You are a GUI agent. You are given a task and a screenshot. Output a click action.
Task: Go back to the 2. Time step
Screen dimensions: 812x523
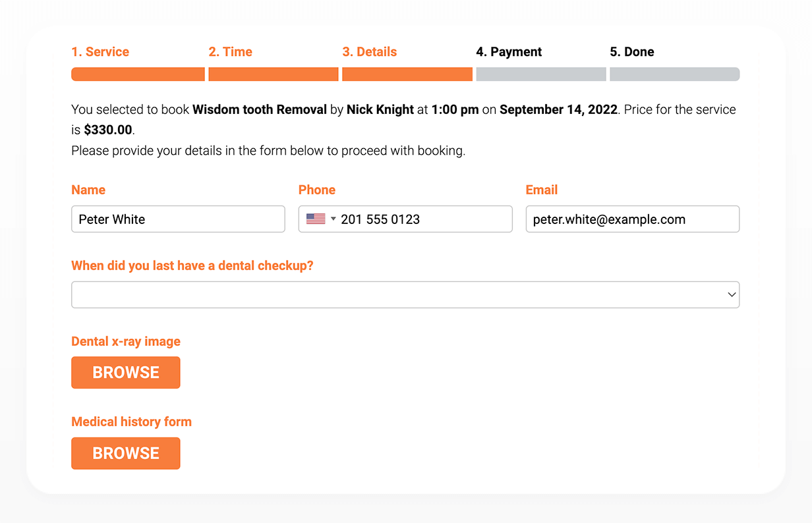[x=231, y=52]
